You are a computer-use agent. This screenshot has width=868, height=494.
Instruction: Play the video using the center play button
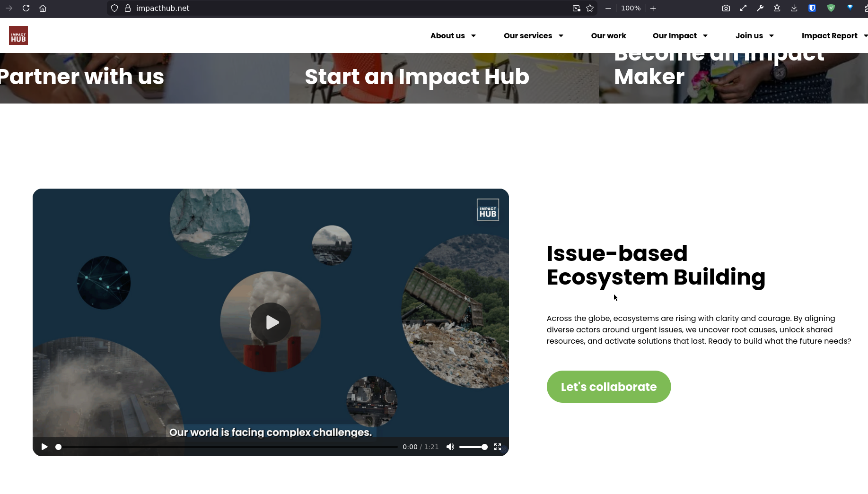271,322
